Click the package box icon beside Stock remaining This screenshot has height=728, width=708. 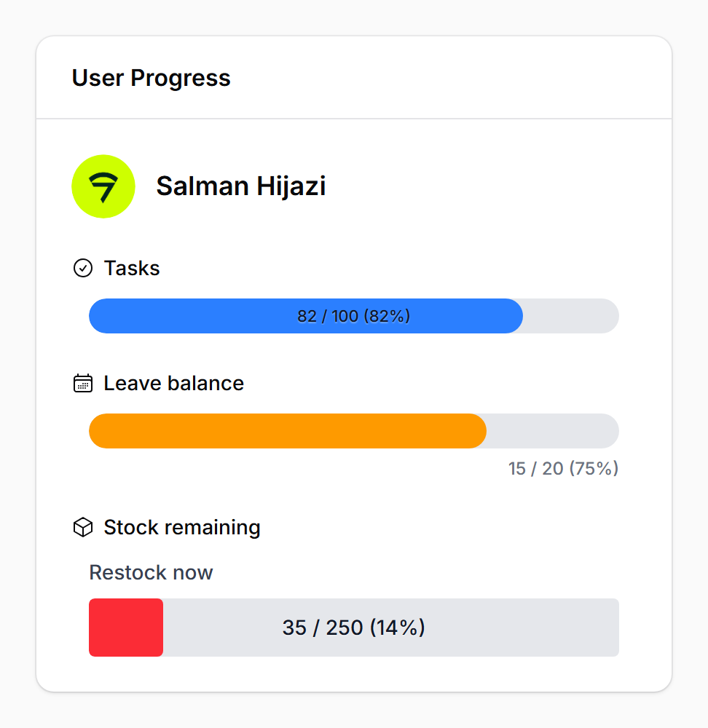click(83, 527)
